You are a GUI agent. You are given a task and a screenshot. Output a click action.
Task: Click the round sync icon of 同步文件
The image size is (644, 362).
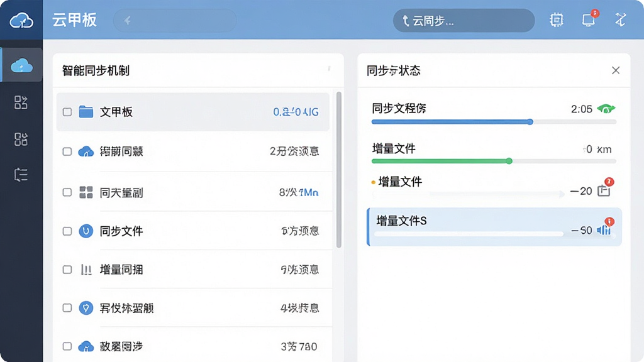point(86,231)
